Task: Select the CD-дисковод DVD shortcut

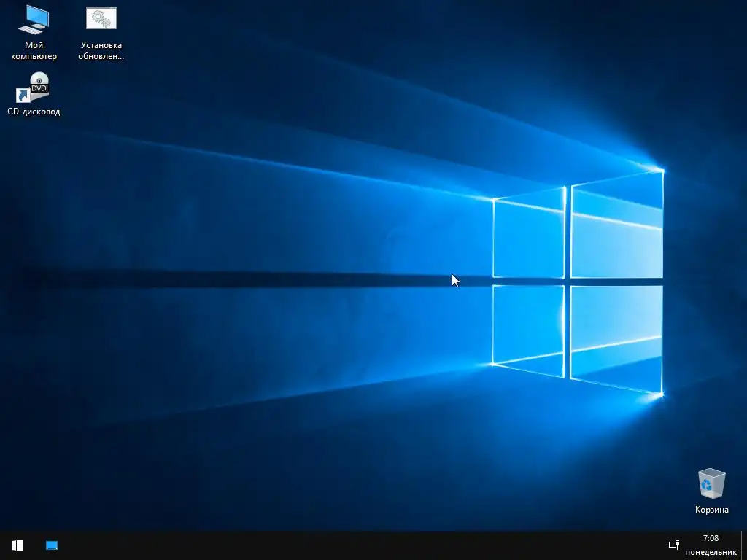Action: click(x=34, y=94)
